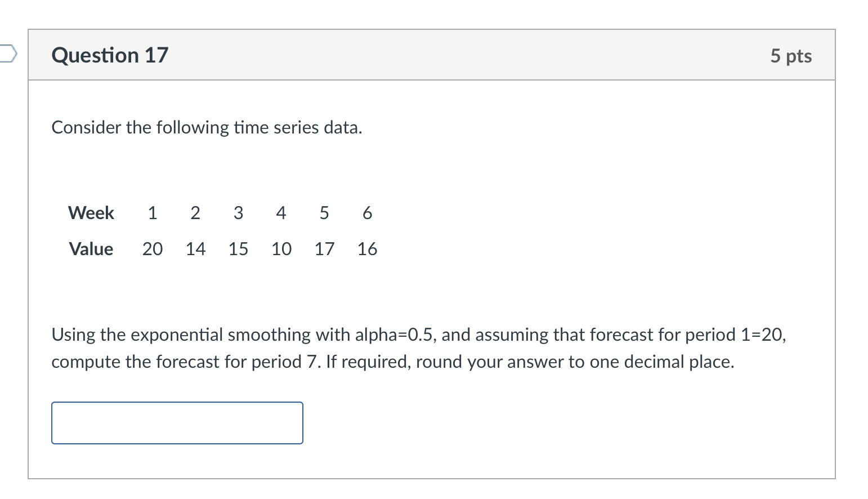Click week number 6 in the table
Viewport: 868px width, 499px height.
367,213
